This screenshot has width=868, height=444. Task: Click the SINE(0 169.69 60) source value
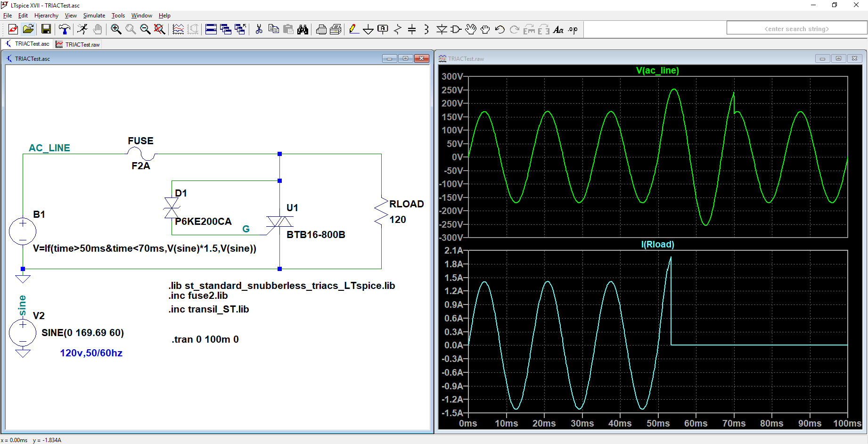83,333
